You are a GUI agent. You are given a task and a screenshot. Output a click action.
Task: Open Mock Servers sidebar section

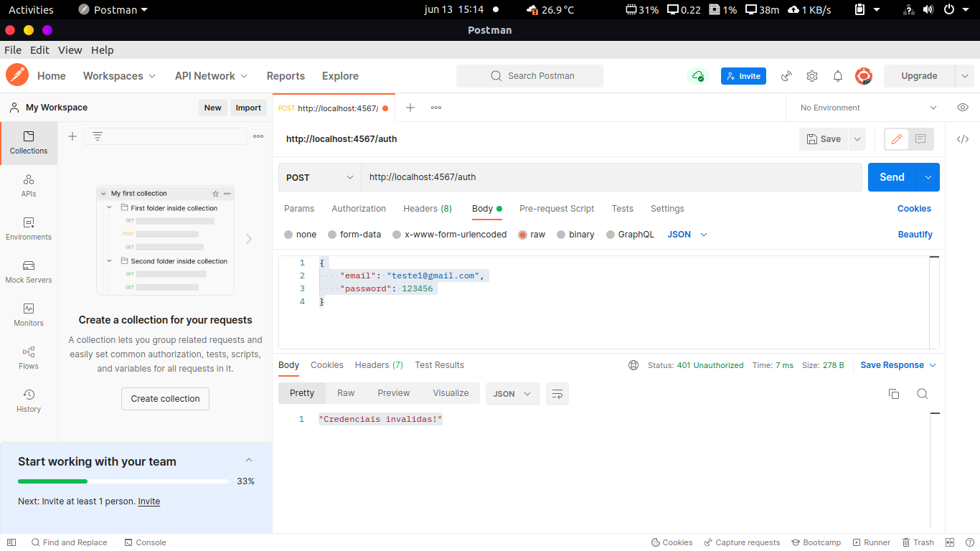point(29,272)
